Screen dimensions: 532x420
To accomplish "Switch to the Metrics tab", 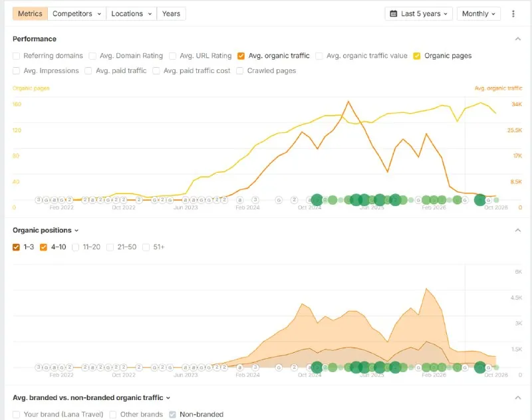I will pos(30,14).
